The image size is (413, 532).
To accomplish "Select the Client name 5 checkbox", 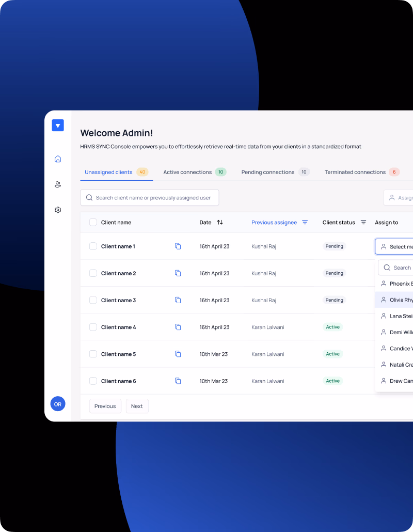I will 93,354.
